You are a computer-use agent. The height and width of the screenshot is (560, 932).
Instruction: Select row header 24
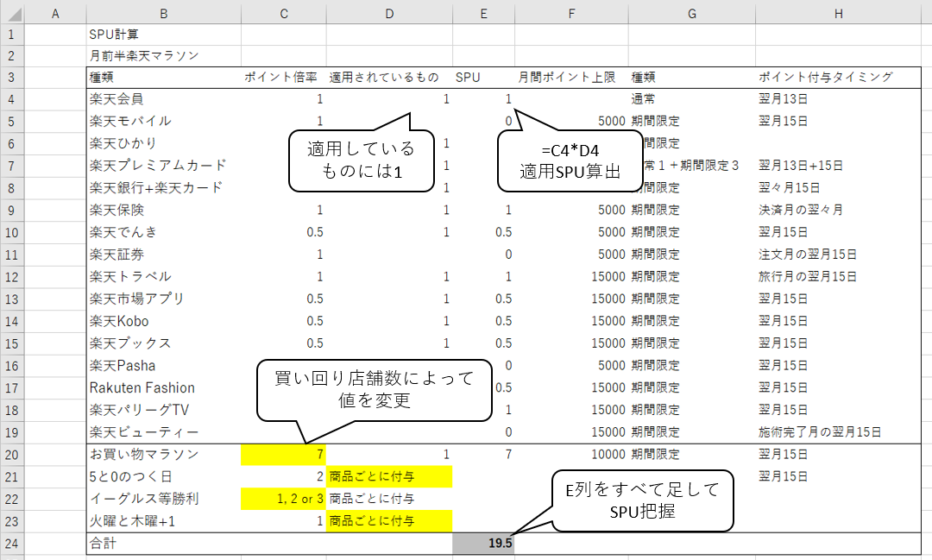(x=12, y=544)
